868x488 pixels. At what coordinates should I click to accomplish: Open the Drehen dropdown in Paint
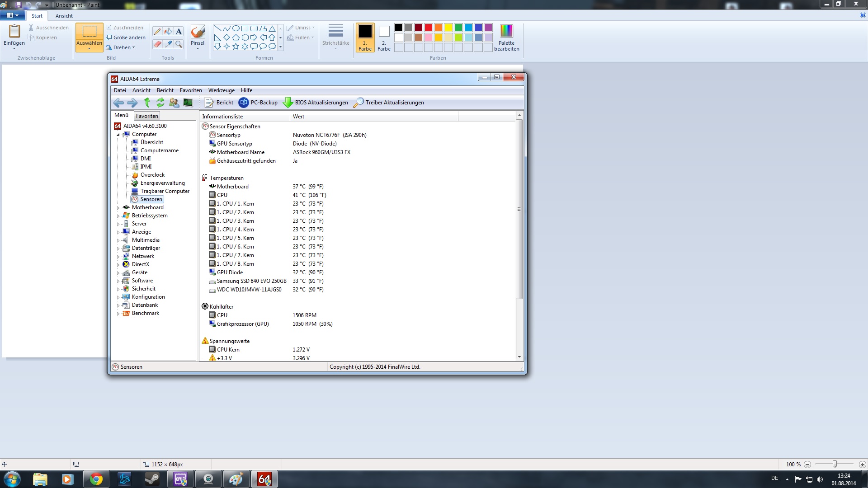click(x=121, y=47)
